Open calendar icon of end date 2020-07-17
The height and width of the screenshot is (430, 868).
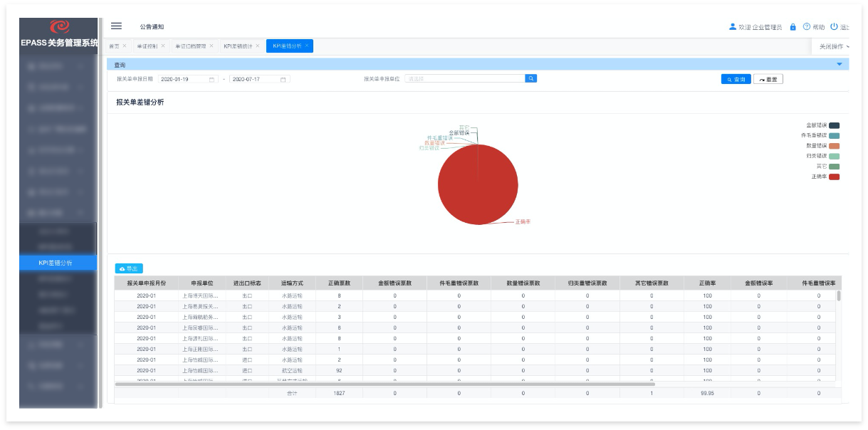click(283, 79)
